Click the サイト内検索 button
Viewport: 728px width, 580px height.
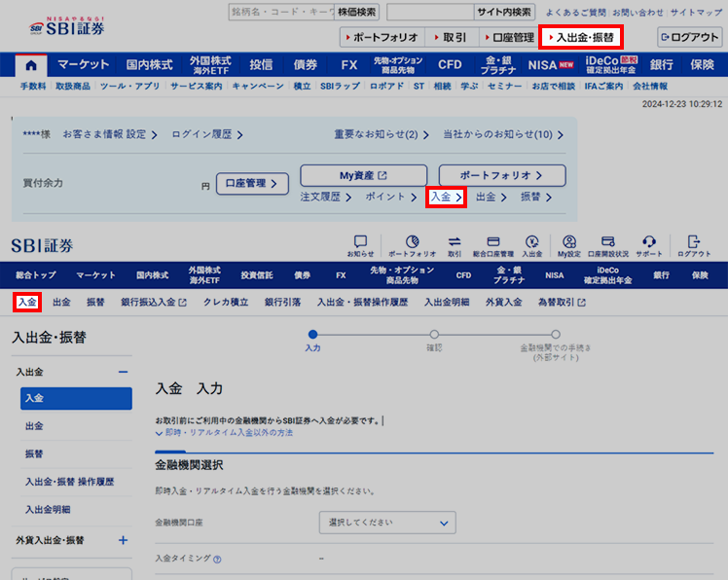tap(504, 12)
